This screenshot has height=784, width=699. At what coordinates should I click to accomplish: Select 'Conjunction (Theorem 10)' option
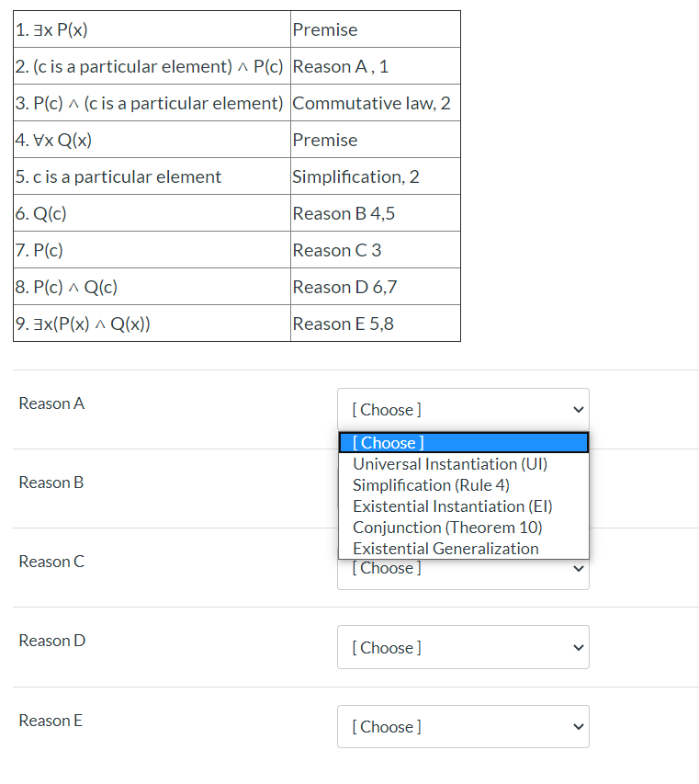coord(446,527)
